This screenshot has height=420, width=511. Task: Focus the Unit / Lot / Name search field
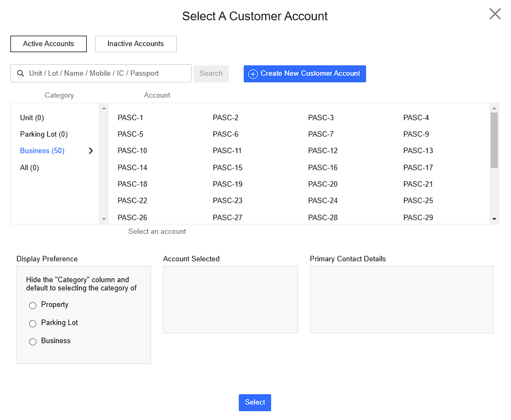[107, 74]
